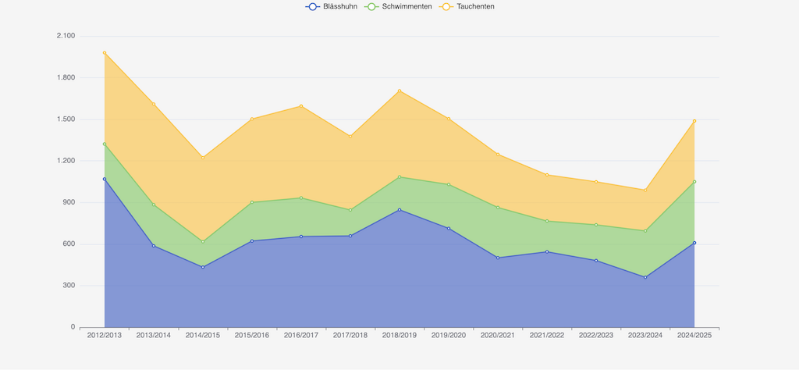Click the green Schwimmenten area near 2020/2021
799x370 pixels.
pos(498,232)
